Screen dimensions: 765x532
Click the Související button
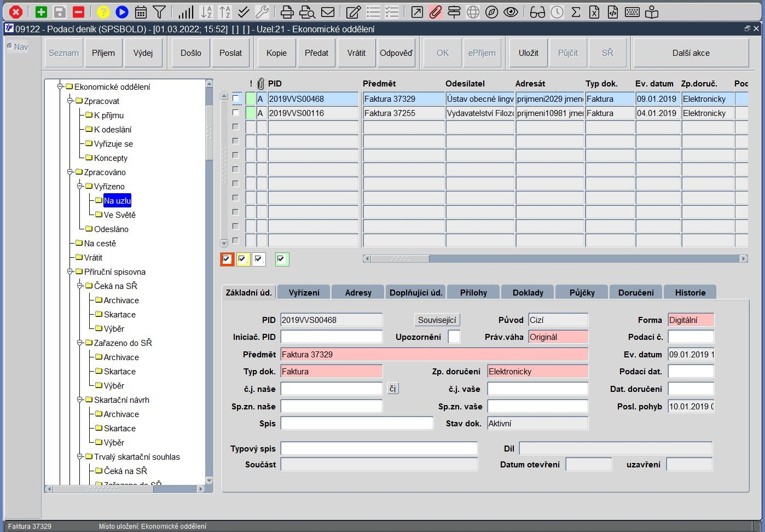pyautogui.click(x=437, y=320)
